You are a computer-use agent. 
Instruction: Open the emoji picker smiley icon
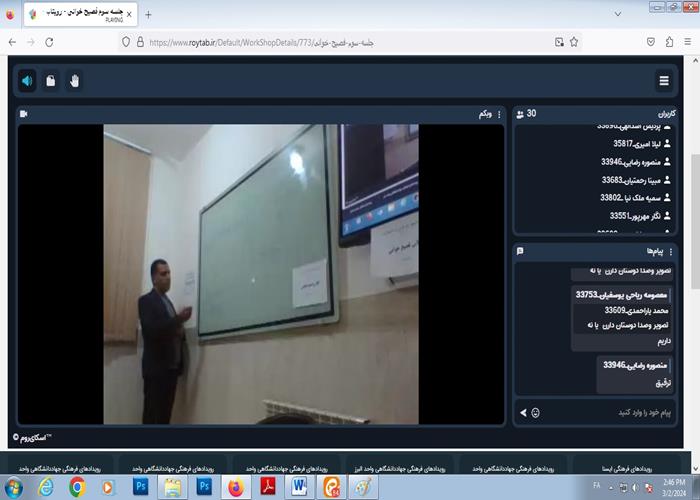535,413
